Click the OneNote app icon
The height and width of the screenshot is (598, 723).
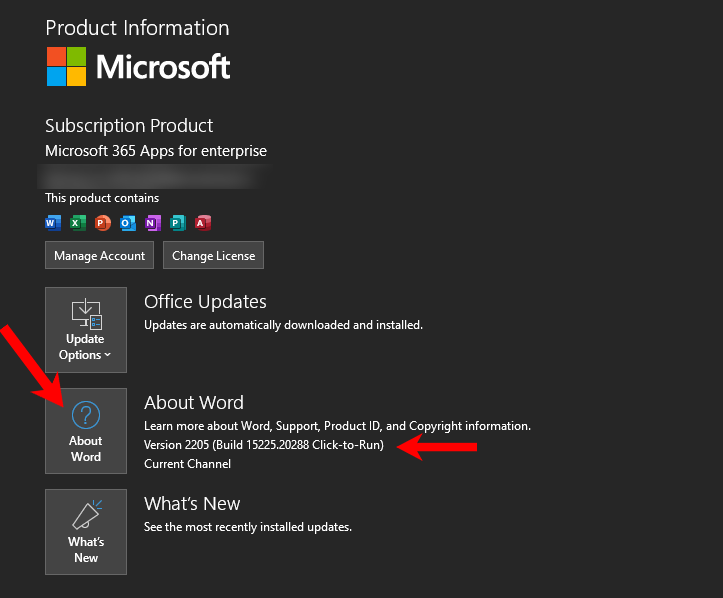153,223
